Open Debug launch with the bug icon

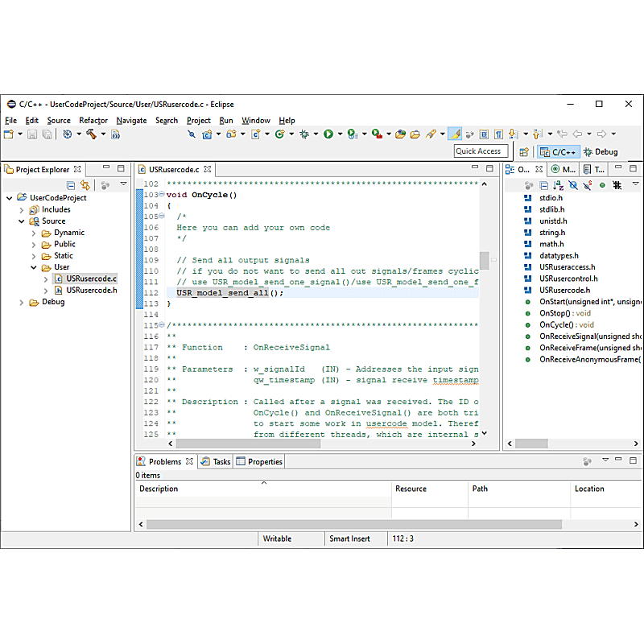(x=304, y=134)
